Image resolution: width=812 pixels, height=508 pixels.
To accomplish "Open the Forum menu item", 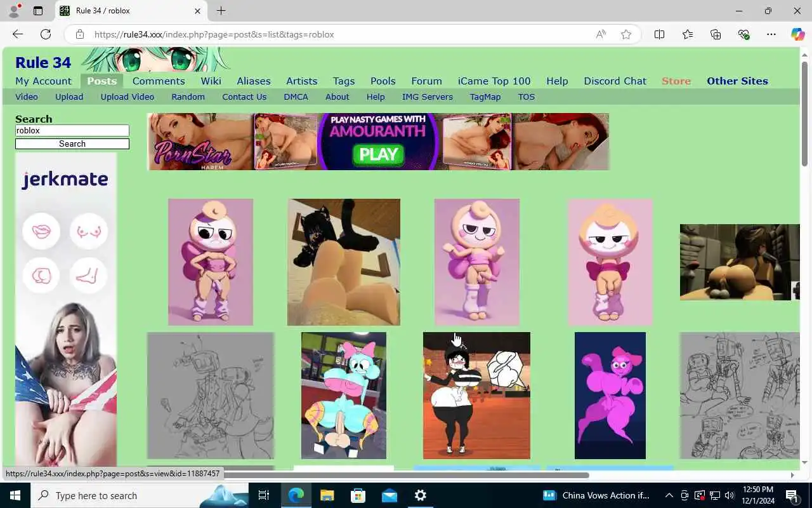I will tap(426, 81).
